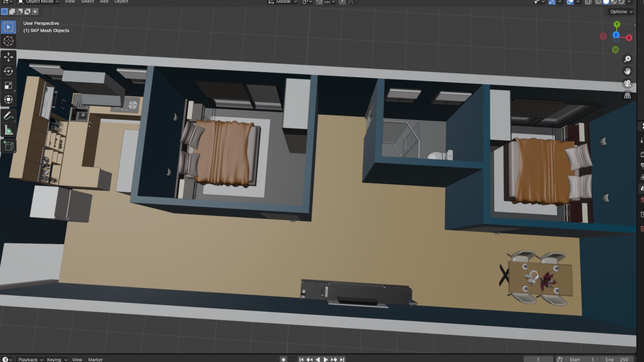Choose Set new selection mode icon
644x362 pixels.
[4, 12]
